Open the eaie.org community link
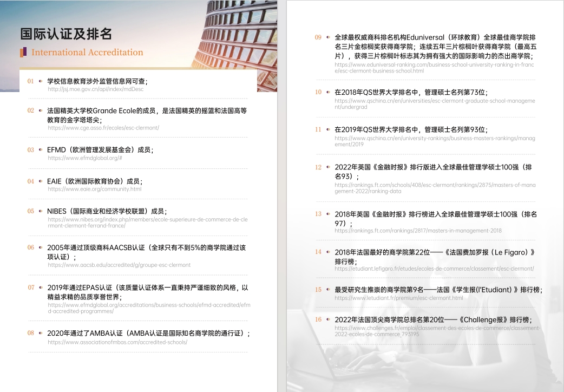Screen dimensions: 564x392 (95, 189)
